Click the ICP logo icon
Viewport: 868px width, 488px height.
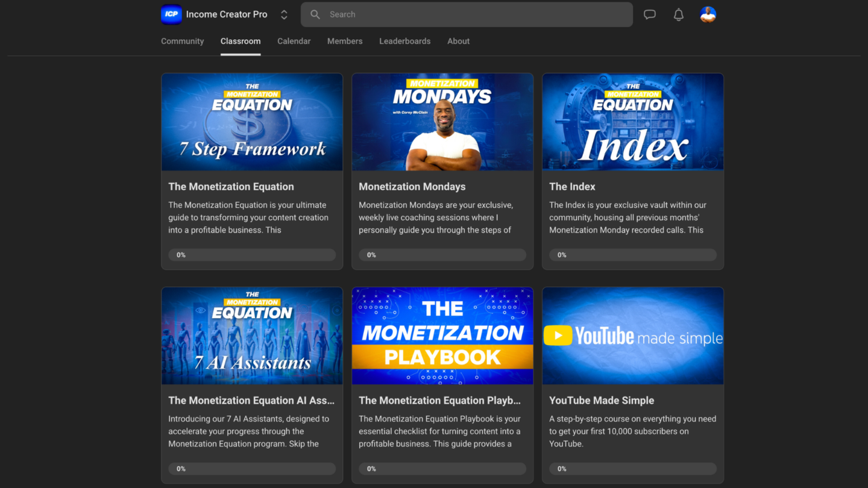click(171, 14)
